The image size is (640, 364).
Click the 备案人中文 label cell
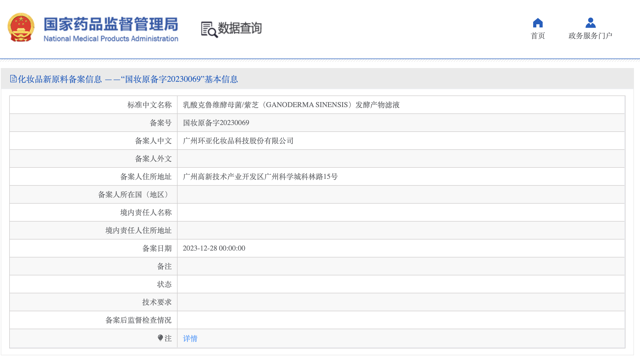[x=93, y=141]
